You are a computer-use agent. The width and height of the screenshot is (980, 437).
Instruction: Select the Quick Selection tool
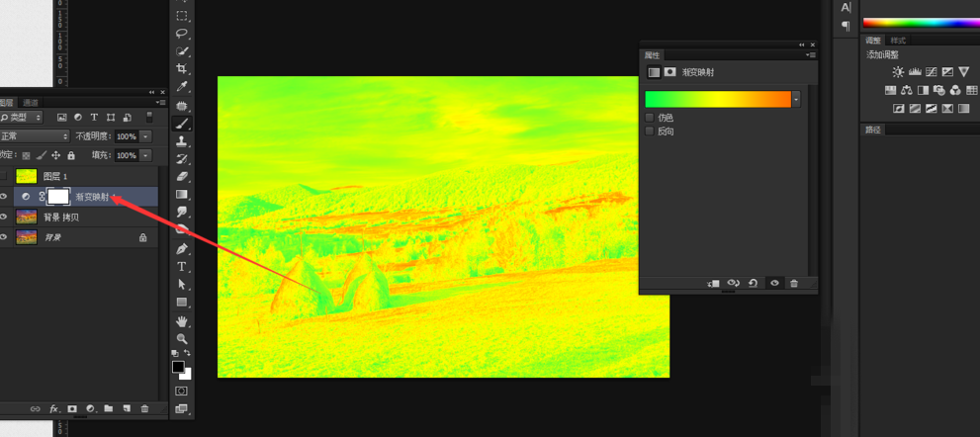pyautogui.click(x=182, y=51)
